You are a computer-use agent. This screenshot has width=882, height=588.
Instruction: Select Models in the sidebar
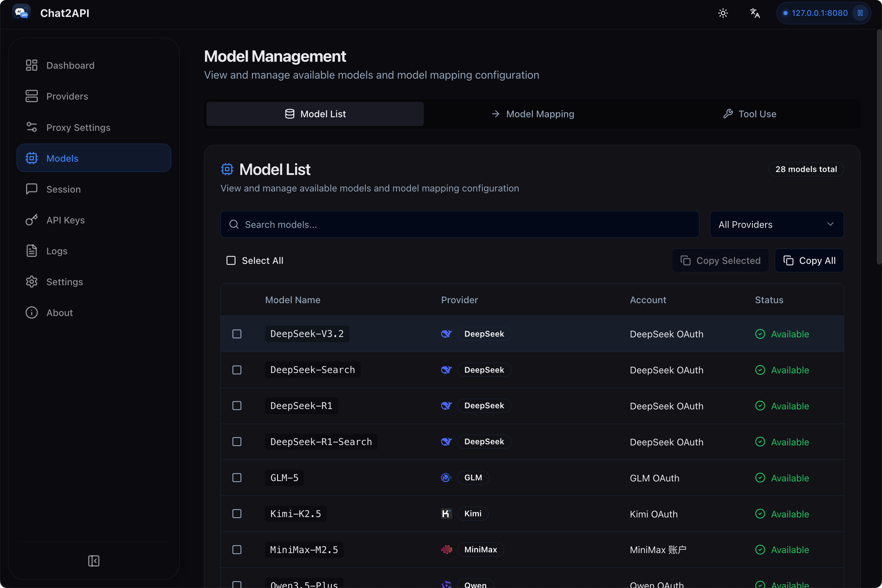click(x=94, y=158)
